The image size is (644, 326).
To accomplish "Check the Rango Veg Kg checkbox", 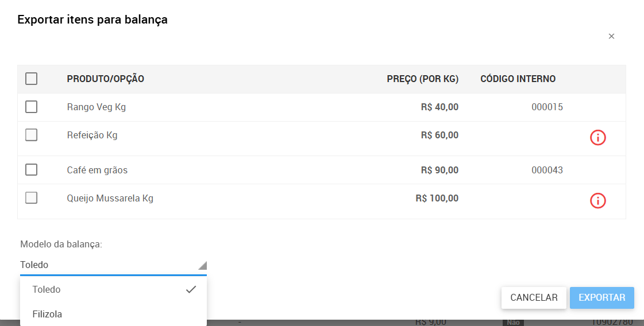I will tap(32, 107).
